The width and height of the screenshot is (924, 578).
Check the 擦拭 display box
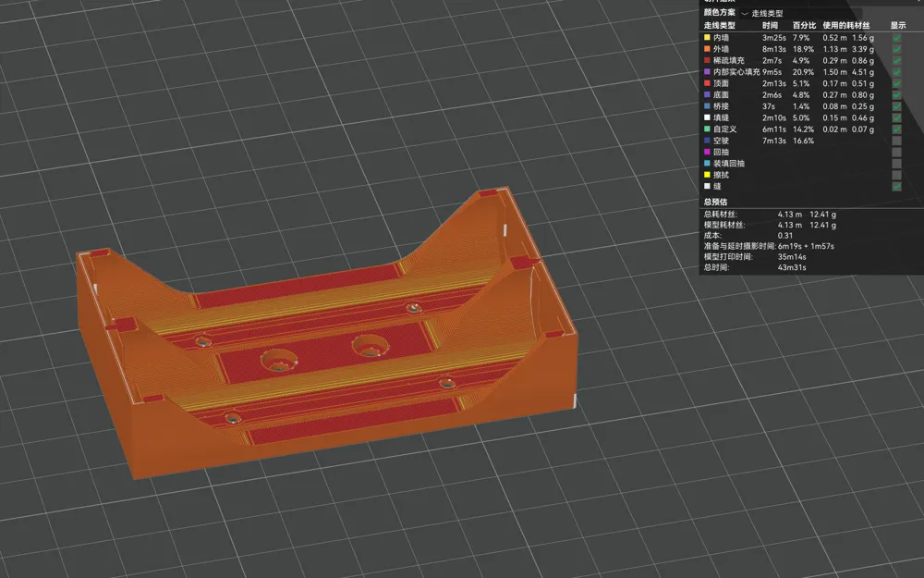click(x=896, y=175)
